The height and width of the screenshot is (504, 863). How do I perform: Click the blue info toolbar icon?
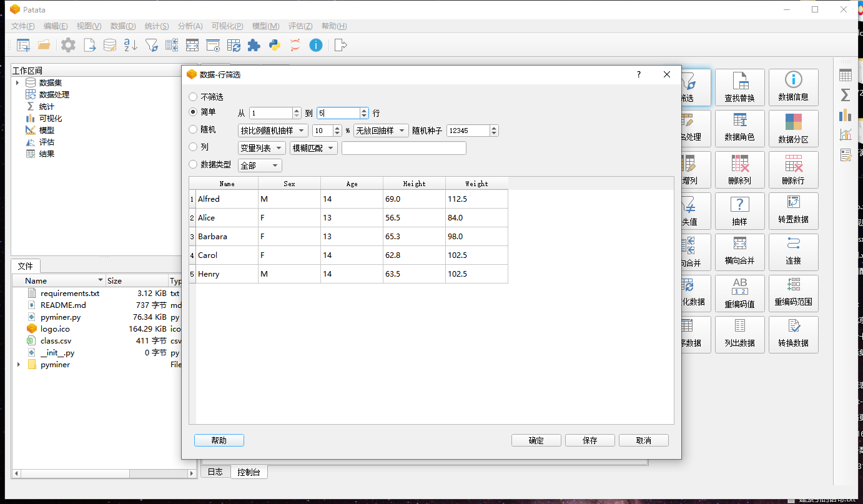(316, 45)
